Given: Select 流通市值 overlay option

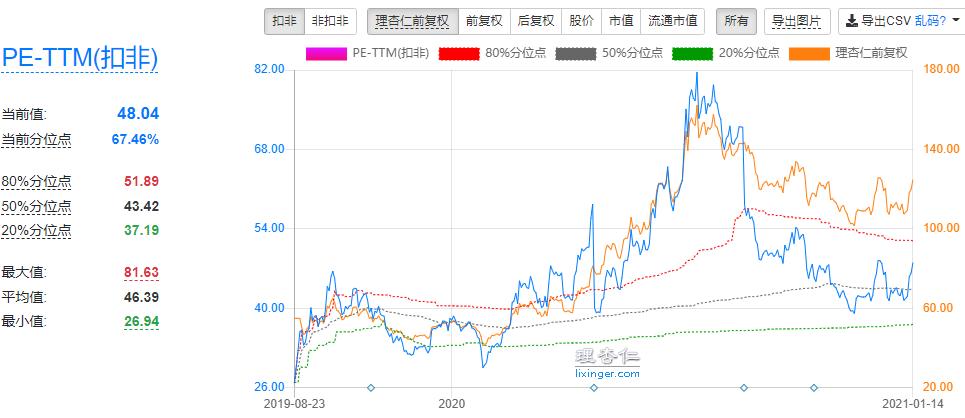Looking at the screenshot, I should [x=673, y=21].
